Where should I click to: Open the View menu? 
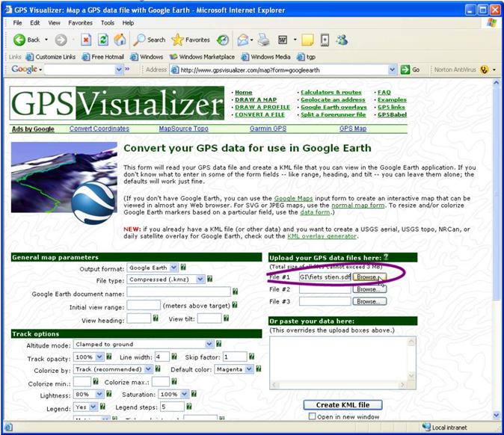[x=54, y=23]
